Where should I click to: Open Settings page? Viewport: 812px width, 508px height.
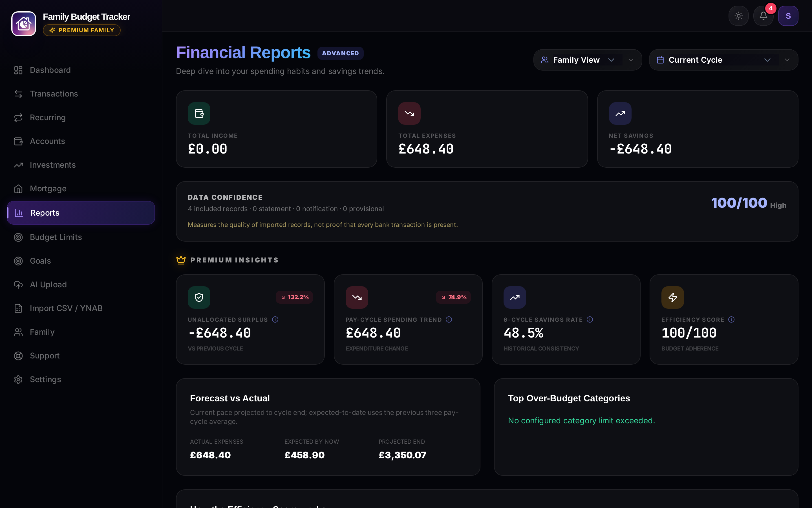point(81,379)
